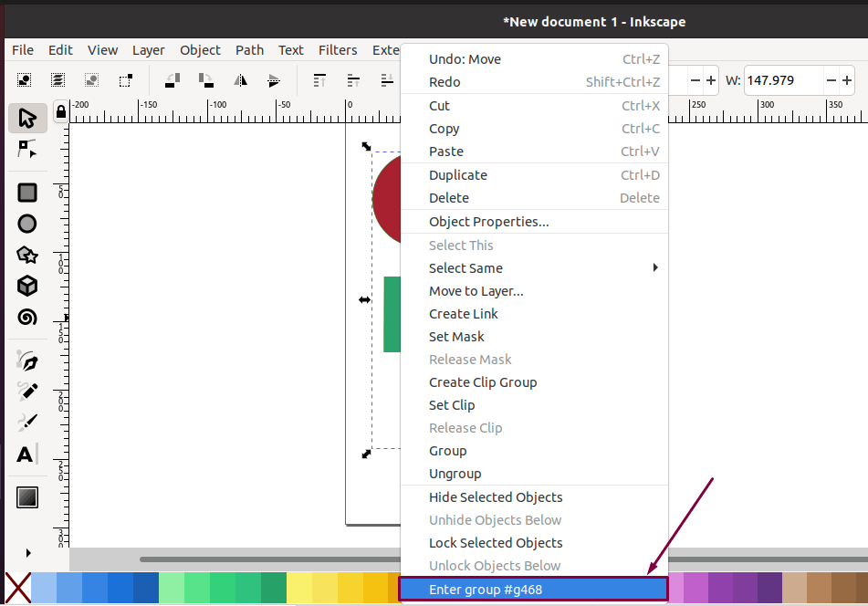Pick the Star tool
Image resolution: width=868 pixels, height=606 pixels.
(x=26, y=256)
